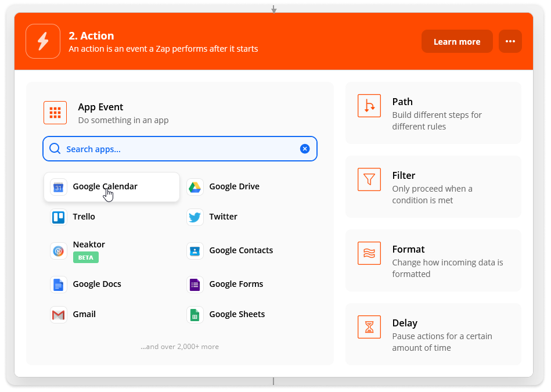This screenshot has width=551, height=392.
Task: Select the Google Docs icon
Action: point(58,285)
